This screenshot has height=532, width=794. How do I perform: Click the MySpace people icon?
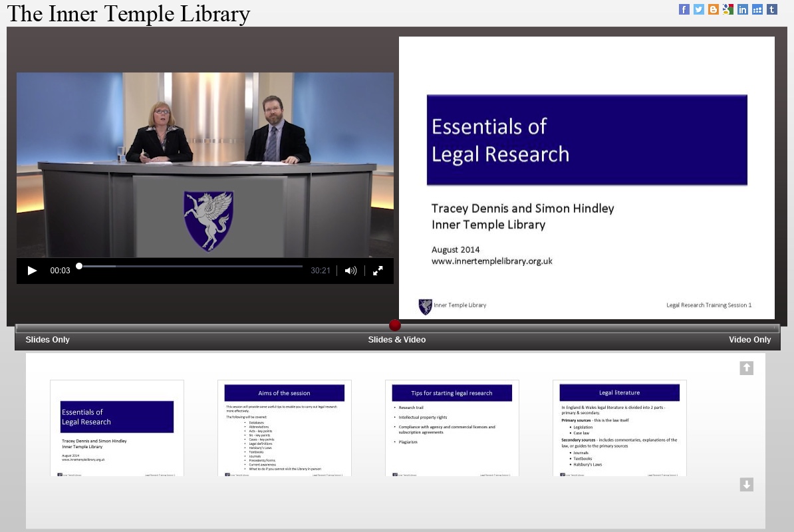(x=757, y=9)
